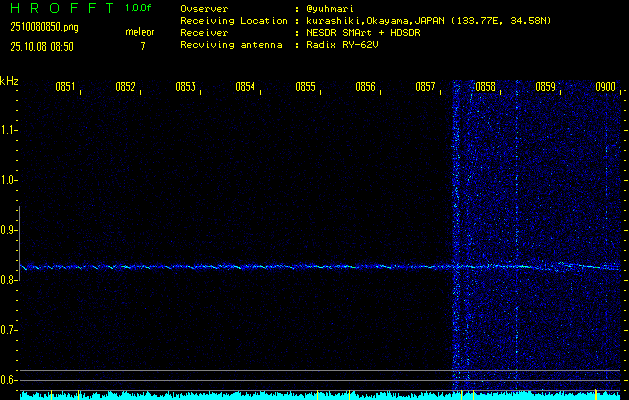Click the kHz unit label

[9, 81]
